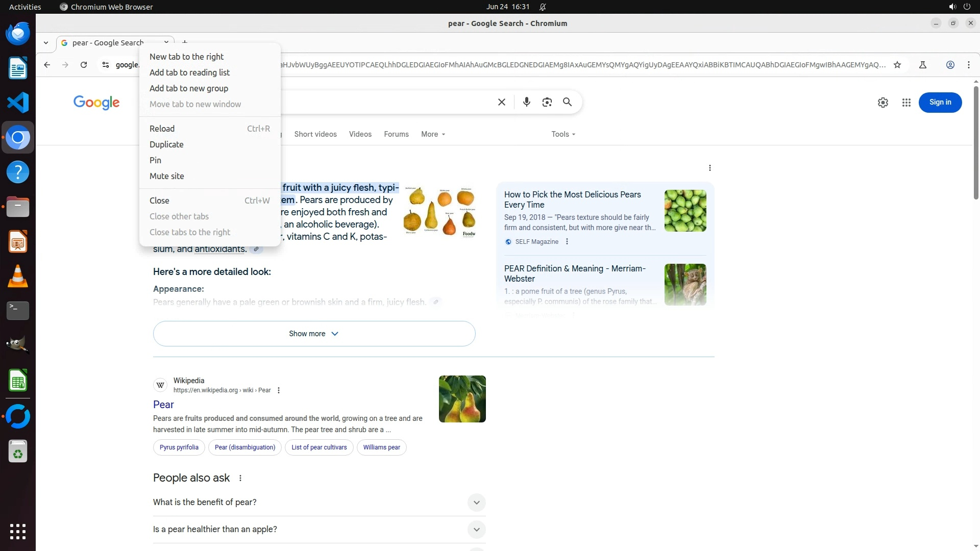Clear the search box with X
The height and width of the screenshot is (551, 980).
501,102
